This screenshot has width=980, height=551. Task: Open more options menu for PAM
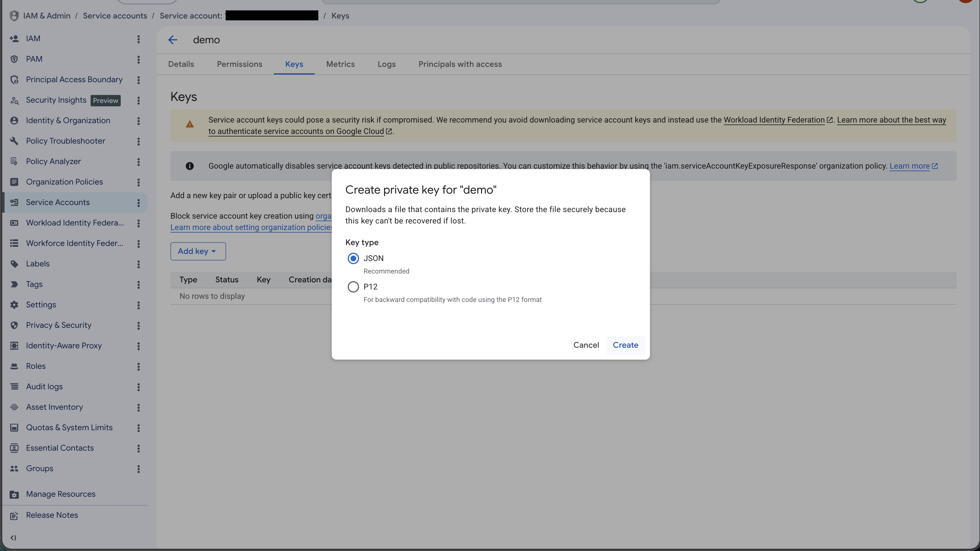tap(139, 59)
